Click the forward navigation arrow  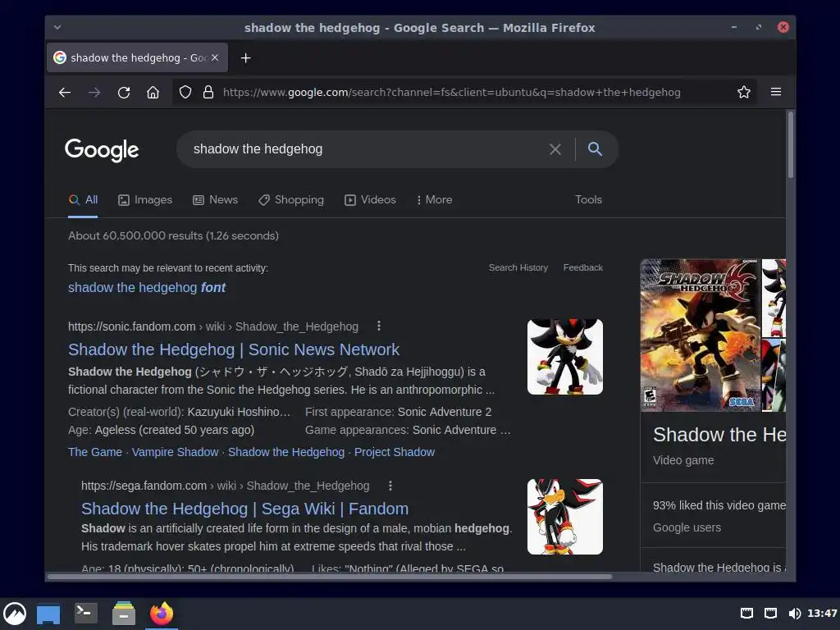pyautogui.click(x=94, y=92)
